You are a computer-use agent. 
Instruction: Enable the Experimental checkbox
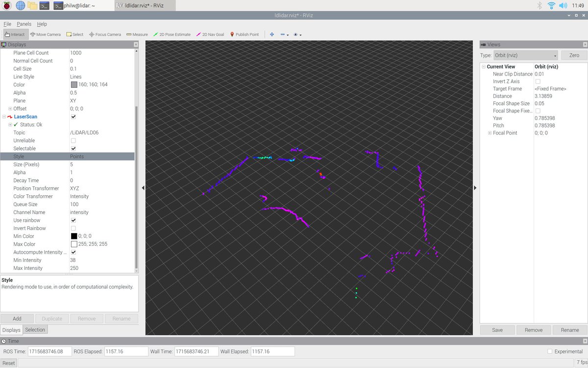(x=550, y=351)
